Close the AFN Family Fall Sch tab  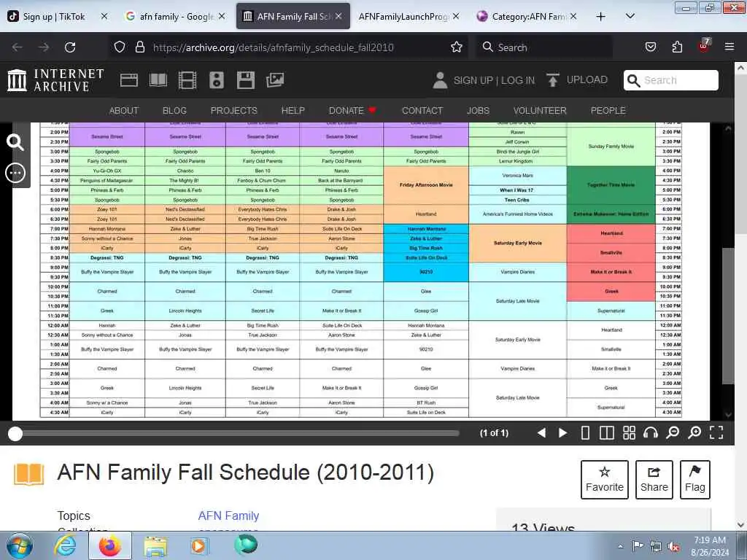tap(338, 16)
